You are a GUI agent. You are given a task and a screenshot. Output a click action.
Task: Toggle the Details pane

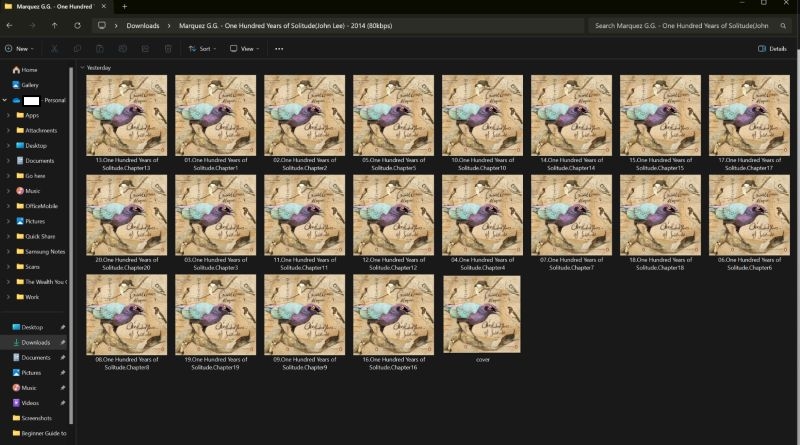[x=772, y=48]
